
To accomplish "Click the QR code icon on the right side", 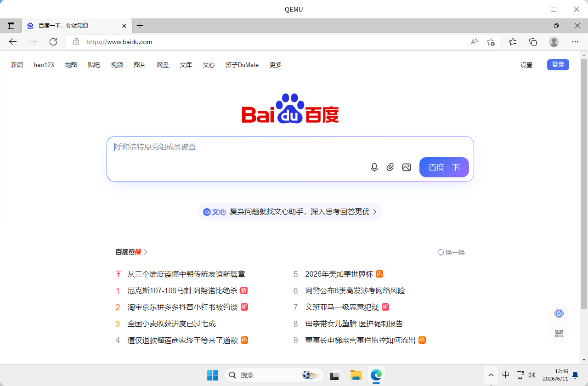I will click(559, 334).
